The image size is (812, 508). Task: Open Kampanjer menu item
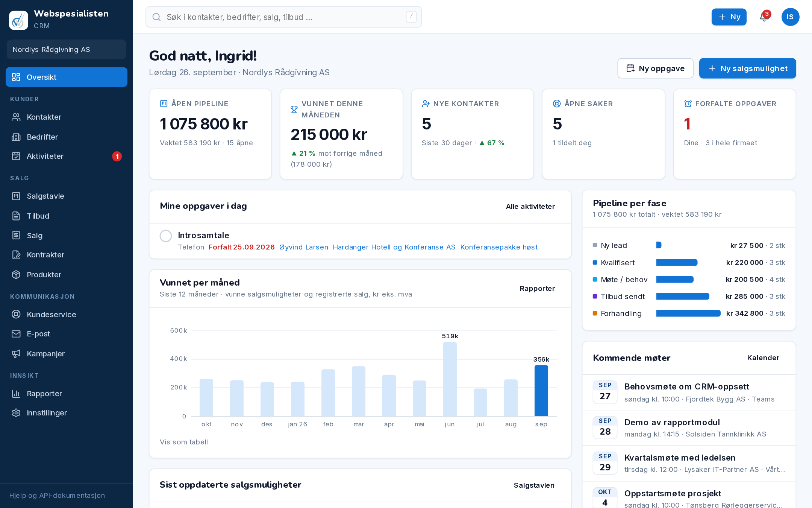click(67, 354)
